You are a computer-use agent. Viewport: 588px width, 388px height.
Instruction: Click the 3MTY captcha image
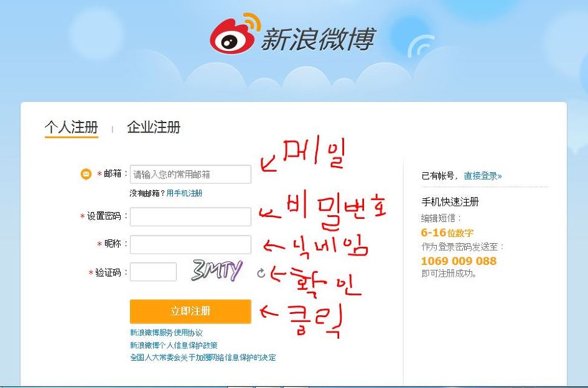point(217,270)
